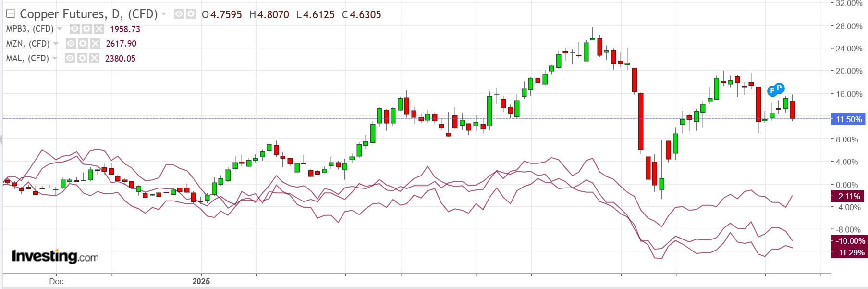868x289 pixels.
Task: Toggle visibility of Copper Futures series
Action: coord(179,14)
